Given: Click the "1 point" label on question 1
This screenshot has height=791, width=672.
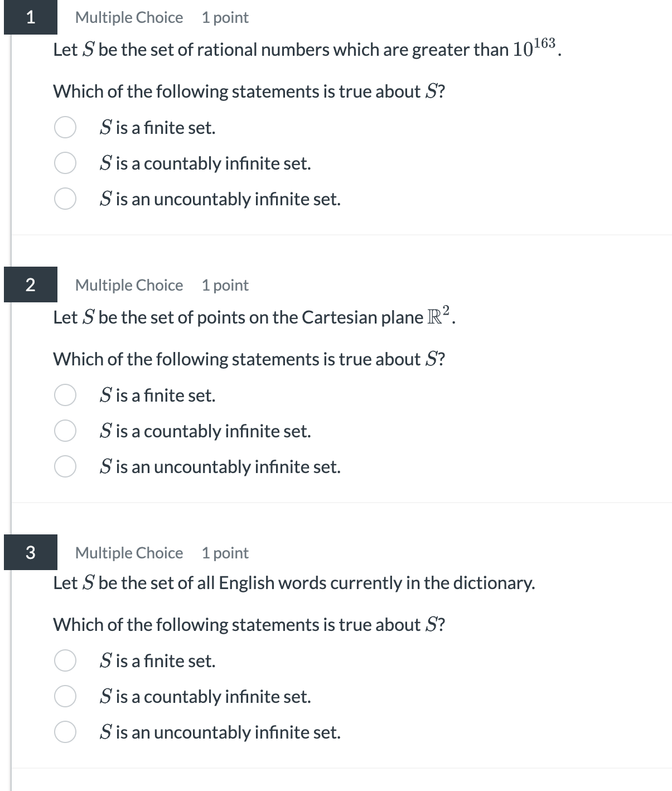Looking at the screenshot, I should pos(224,17).
